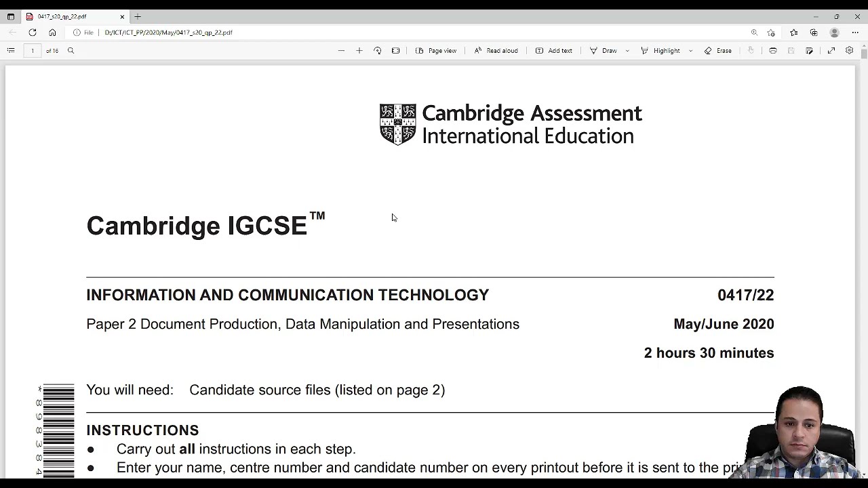Click the text "2 hours 30 minutes"
868x488 pixels.
coord(709,353)
